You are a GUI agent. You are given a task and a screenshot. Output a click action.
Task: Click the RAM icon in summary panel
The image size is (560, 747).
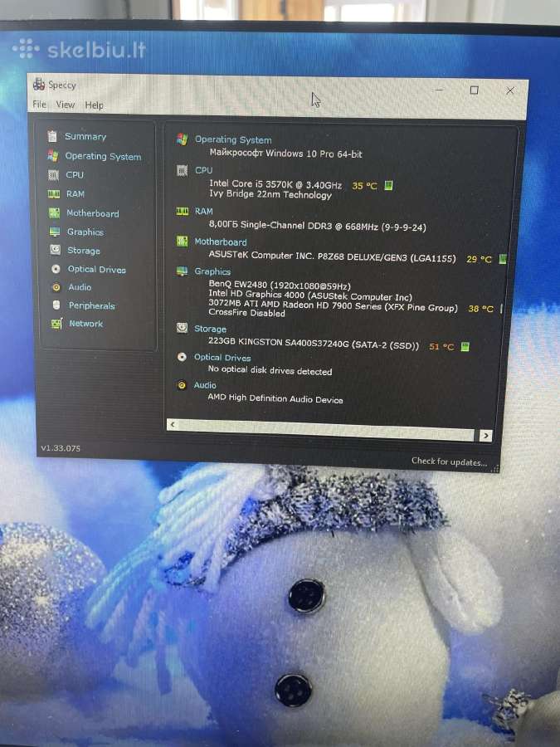click(183, 211)
